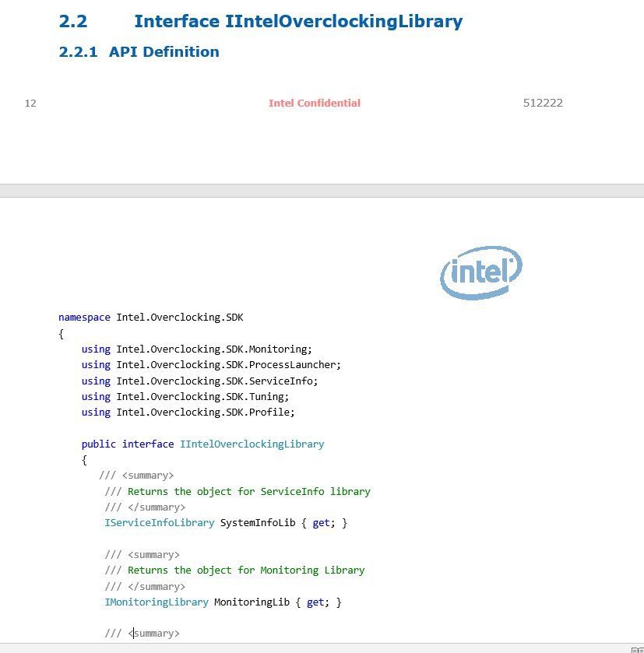644x653 pixels.
Task: Click comment "Returns the object for ServiceInfo library"
Action: pos(248,491)
